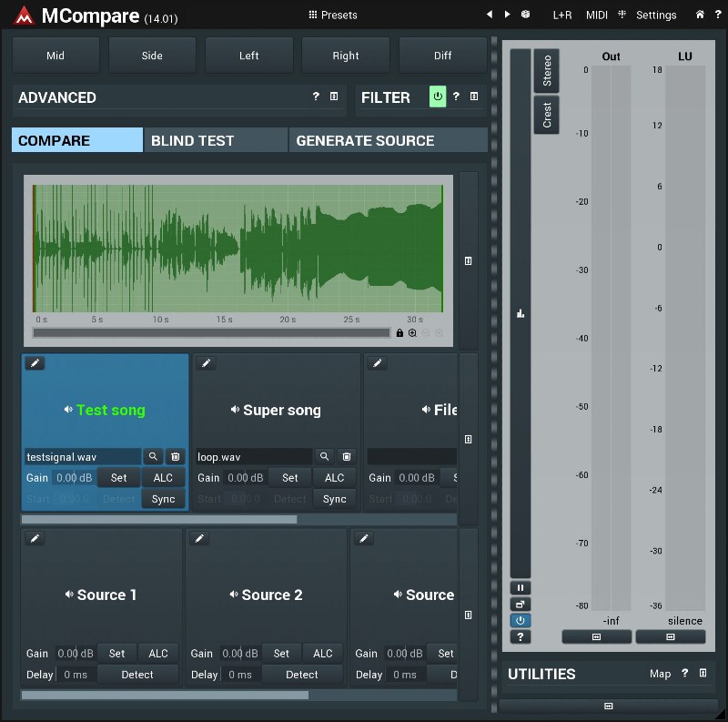Click the waveform zoom magnifier icon
Viewport: 728px width, 722px height.
tap(412, 333)
